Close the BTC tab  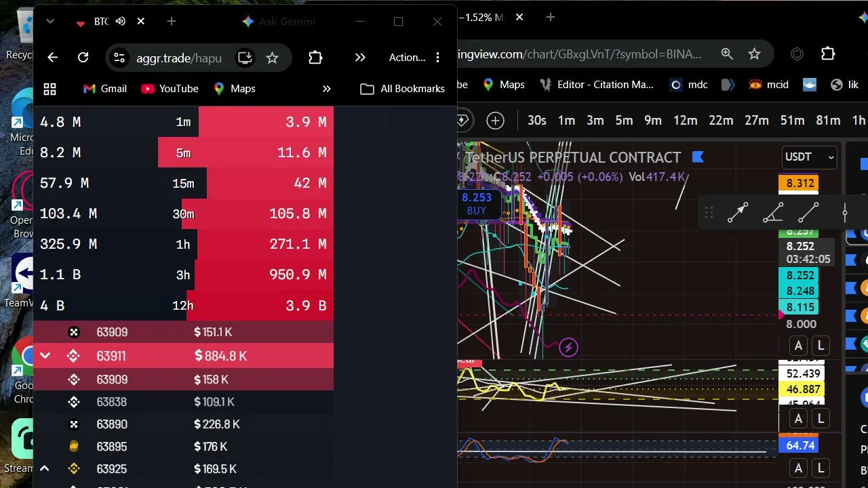tap(140, 22)
